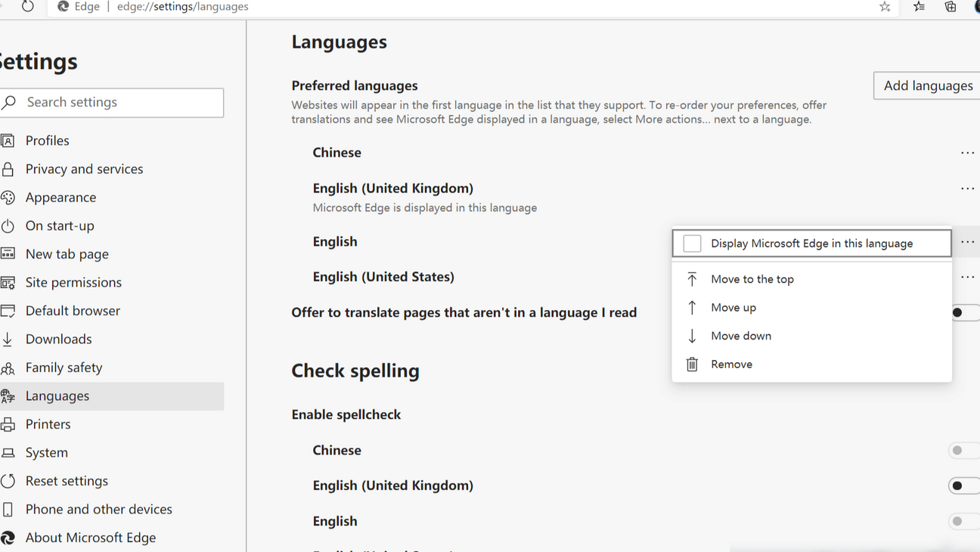Open the Favorites list icon in the toolbar
The height and width of the screenshot is (552, 980).
[919, 7]
